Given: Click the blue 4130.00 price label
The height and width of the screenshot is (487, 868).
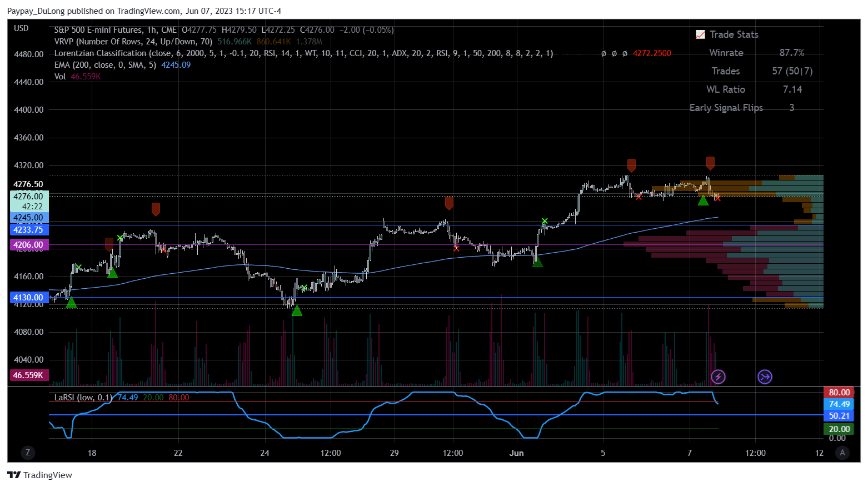Looking at the screenshot, I should pos(28,298).
